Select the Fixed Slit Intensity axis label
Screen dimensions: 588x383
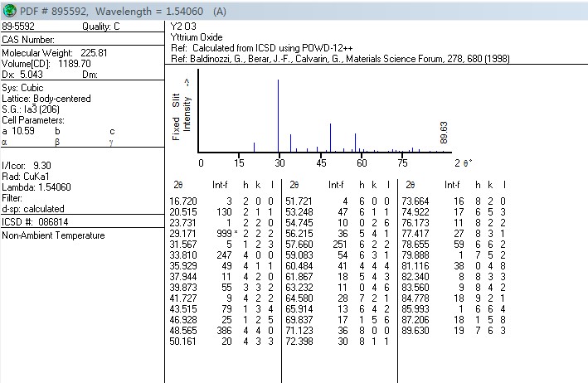tap(181, 114)
